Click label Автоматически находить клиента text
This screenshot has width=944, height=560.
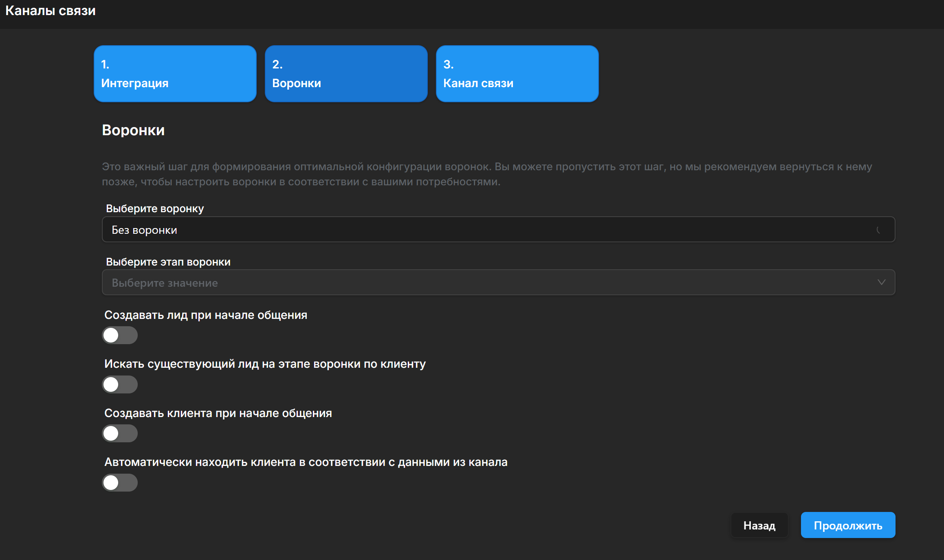click(x=306, y=462)
